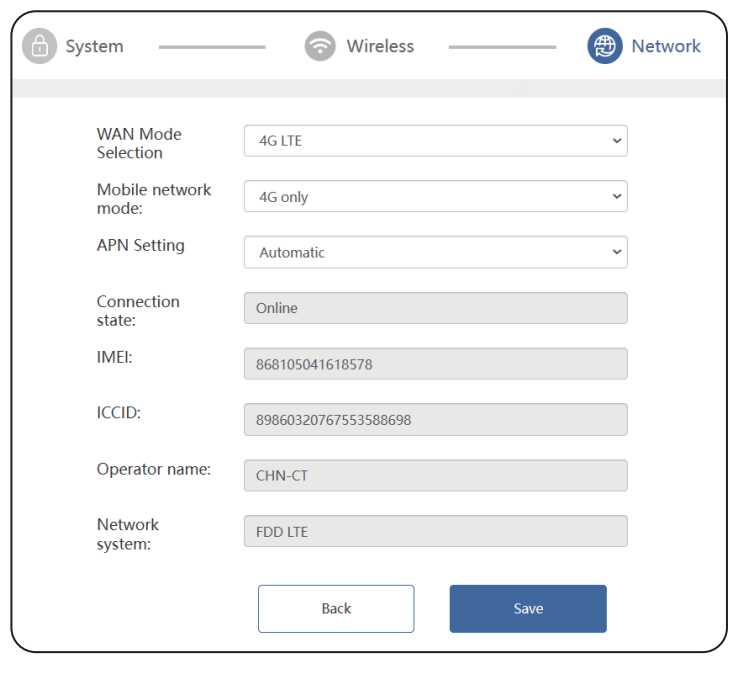Click the Connection state field showing Online

tap(435, 308)
